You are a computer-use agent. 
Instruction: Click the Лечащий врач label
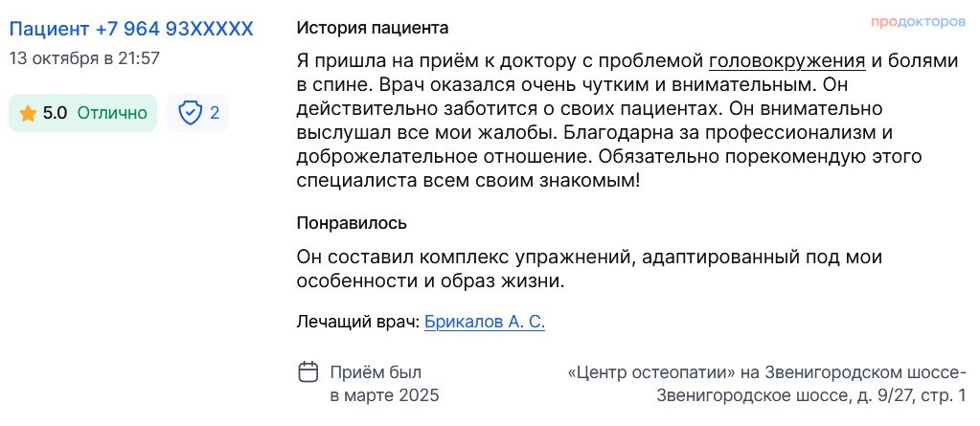pos(358,322)
